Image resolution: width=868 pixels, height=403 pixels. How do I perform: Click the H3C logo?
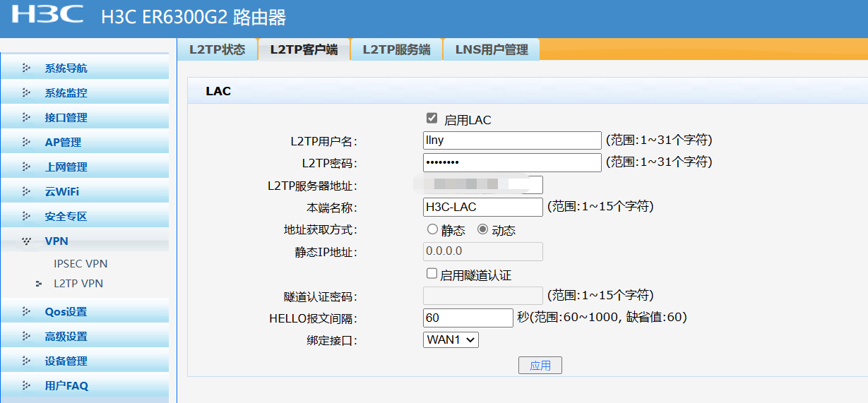47,15
